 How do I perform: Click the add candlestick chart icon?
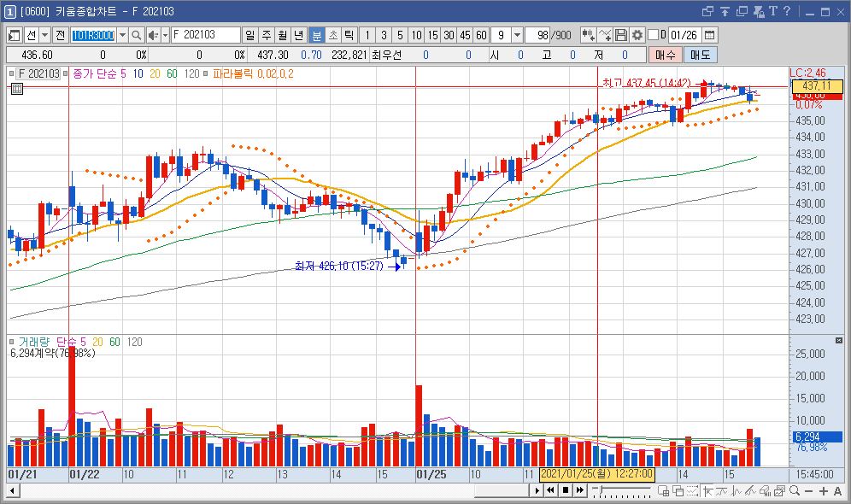[x=588, y=35]
